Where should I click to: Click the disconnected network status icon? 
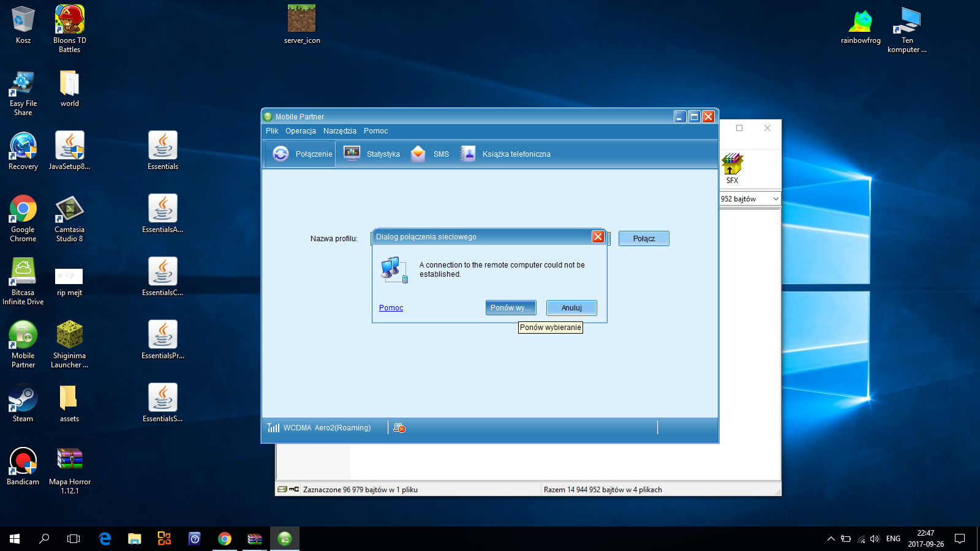399,428
